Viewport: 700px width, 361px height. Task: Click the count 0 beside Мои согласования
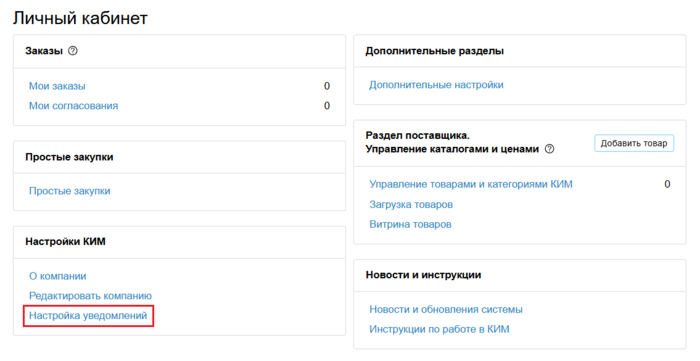pyautogui.click(x=327, y=106)
